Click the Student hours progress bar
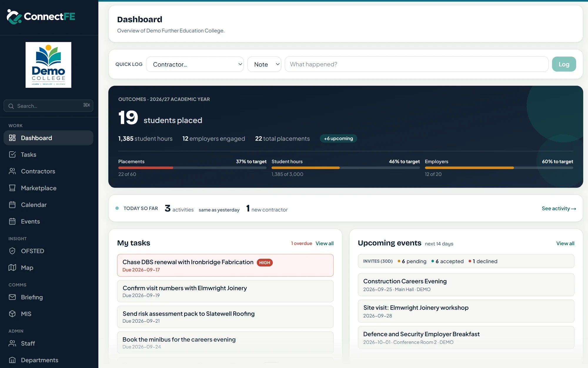This screenshot has width=588, height=368. coord(346,168)
